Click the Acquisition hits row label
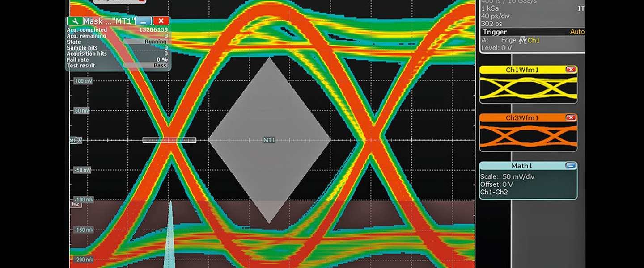The width and height of the screenshot is (644, 268). (x=87, y=54)
